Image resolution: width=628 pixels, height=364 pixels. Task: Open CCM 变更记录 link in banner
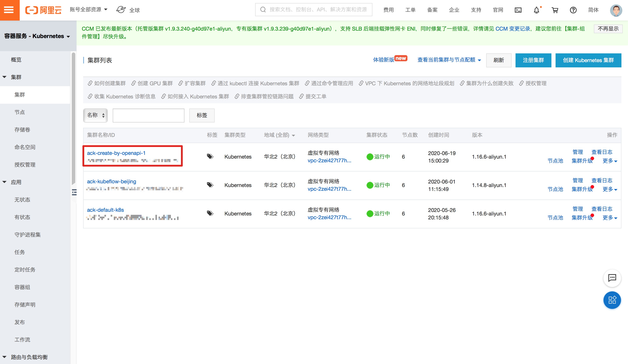(x=513, y=29)
